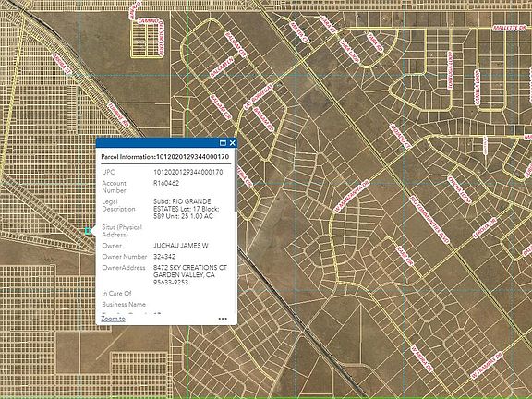Click the TORTUGA LOOP street label
The width and height of the screenshot is (532, 399).
(450, 70)
